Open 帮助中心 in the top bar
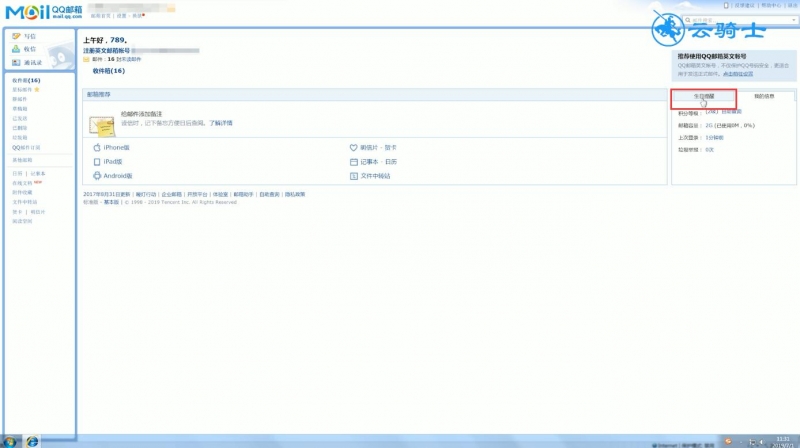800x448 pixels. pyautogui.click(x=771, y=5)
